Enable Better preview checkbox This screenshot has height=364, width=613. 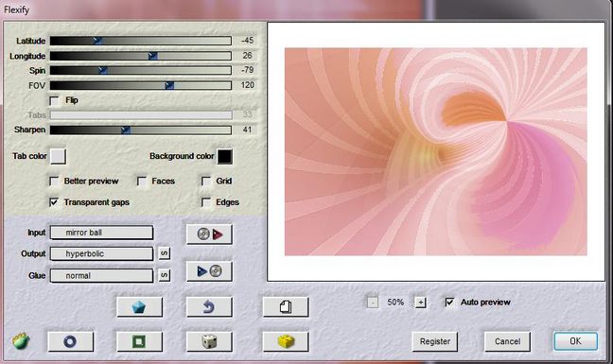click(54, 182)
